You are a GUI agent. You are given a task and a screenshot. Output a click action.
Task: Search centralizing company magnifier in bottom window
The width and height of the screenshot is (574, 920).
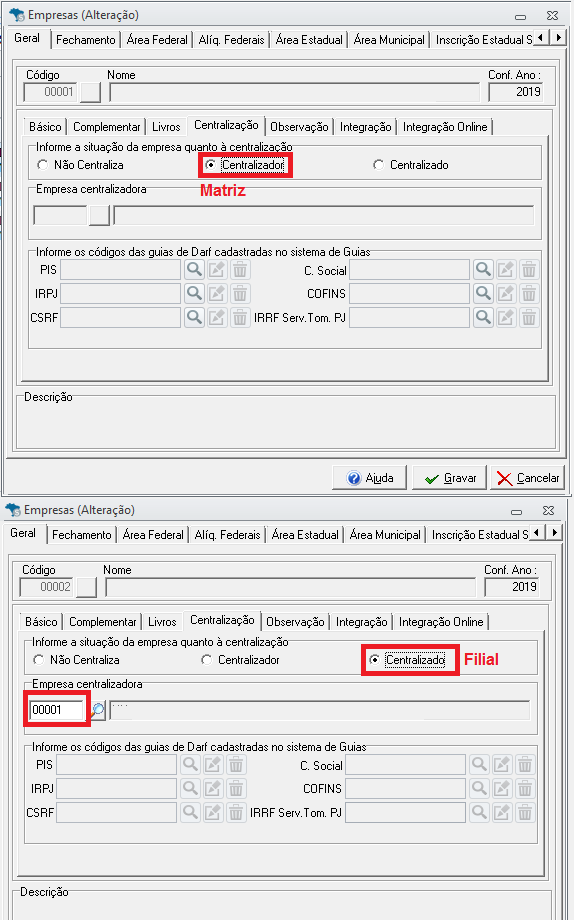(x=98, y=710)
